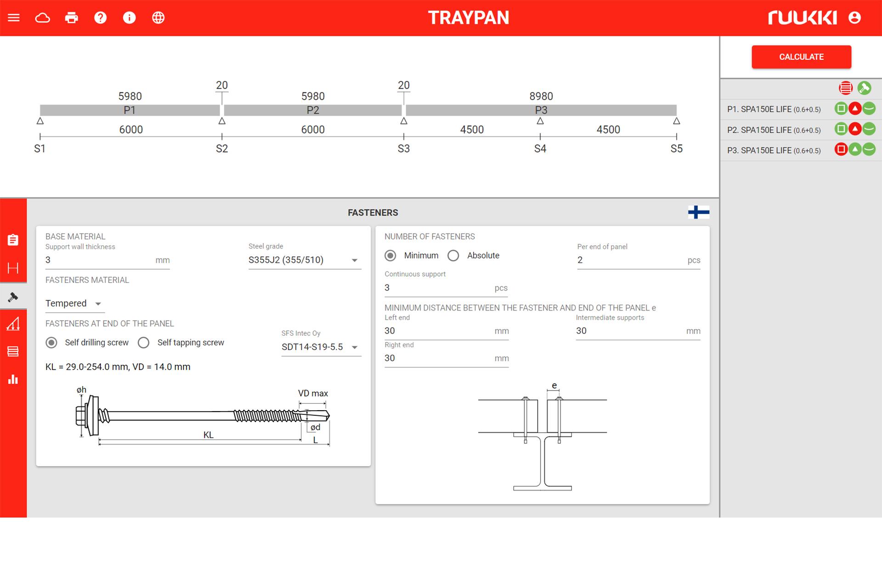This screenshot has height=588, width=882.
Task: Click support label S4
Action: pyautogui.click(x=540, y=149)
